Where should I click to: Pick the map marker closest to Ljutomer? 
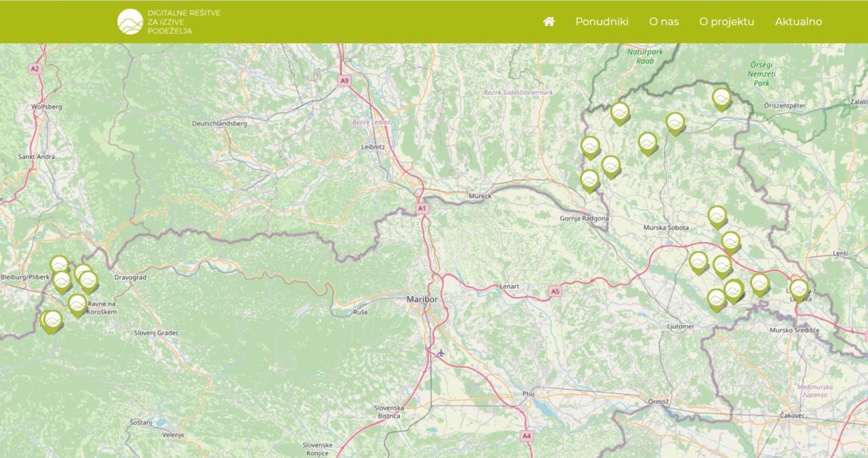coord(716,299)
